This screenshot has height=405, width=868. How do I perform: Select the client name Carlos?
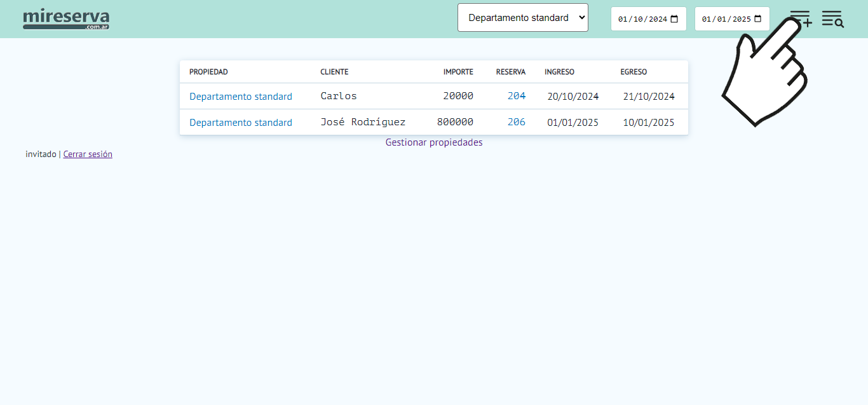(339, 96)
